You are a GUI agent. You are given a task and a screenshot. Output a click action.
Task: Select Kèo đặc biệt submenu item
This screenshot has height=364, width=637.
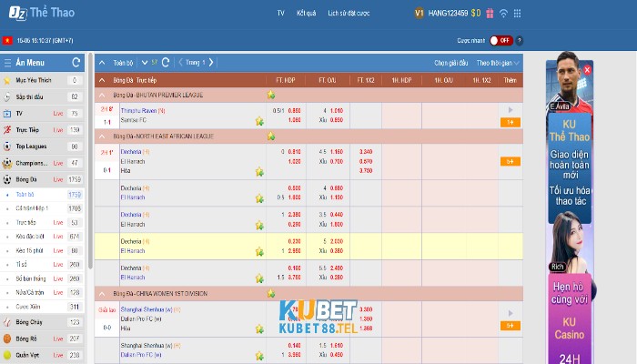coord(42,237)
